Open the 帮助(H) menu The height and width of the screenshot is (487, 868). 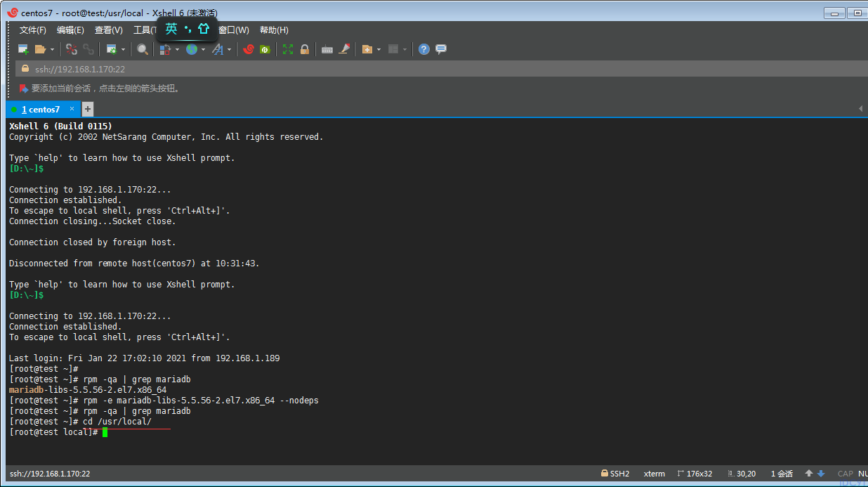click(x=274, y=30)
